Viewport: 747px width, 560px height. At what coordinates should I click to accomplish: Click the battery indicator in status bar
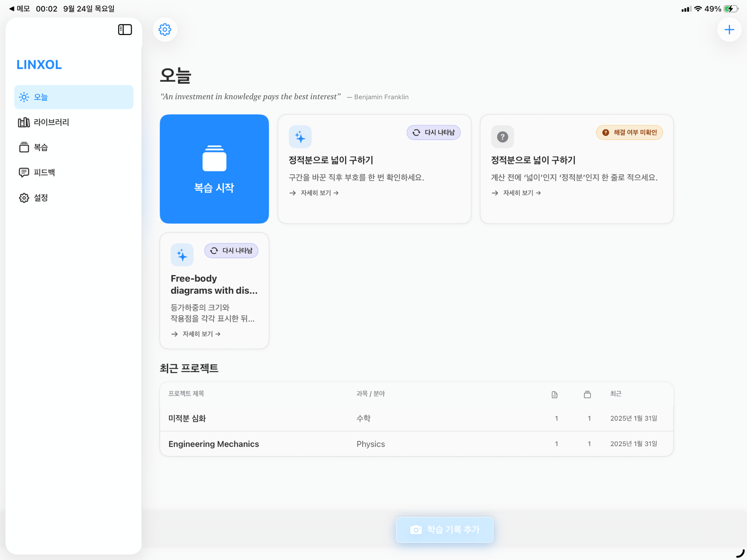click(731, 9)
